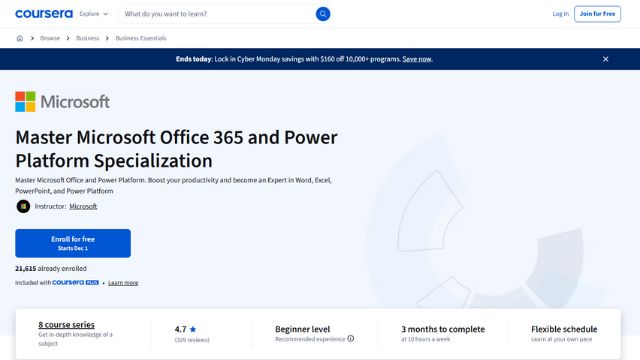Click the 'at 10 hours a week' text
The image size is (640, 360).
[x=425, y=339]
